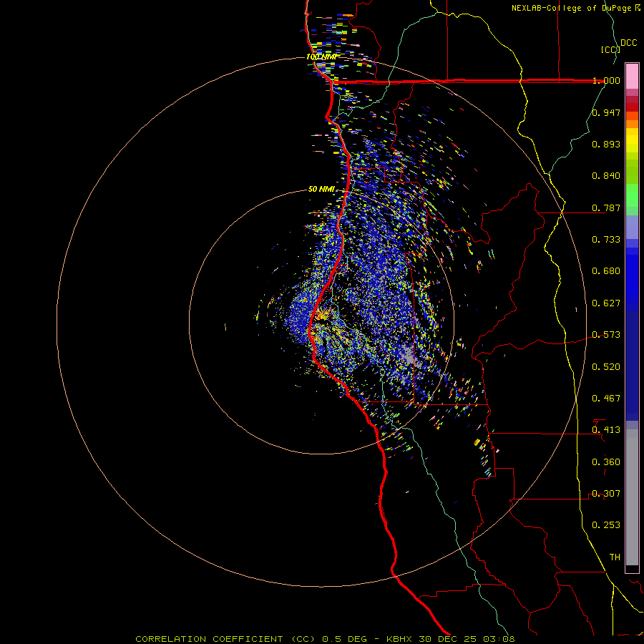
Task: Pick the black swatch beside TH
Action: coord(632,568)
